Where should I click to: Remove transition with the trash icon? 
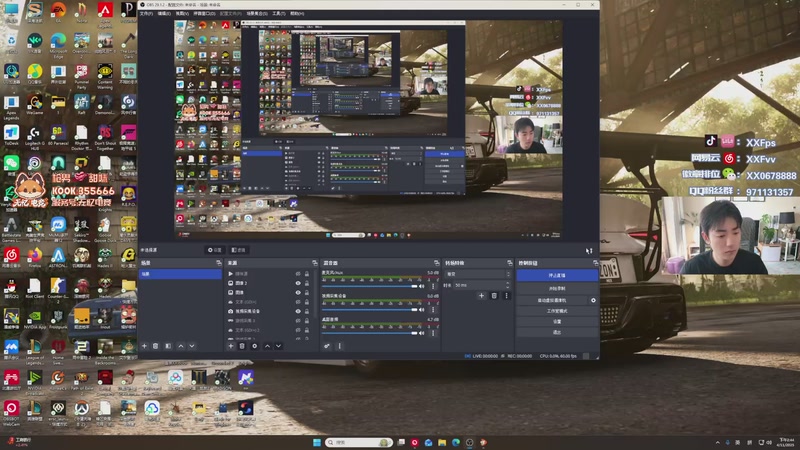click(494, 295)
